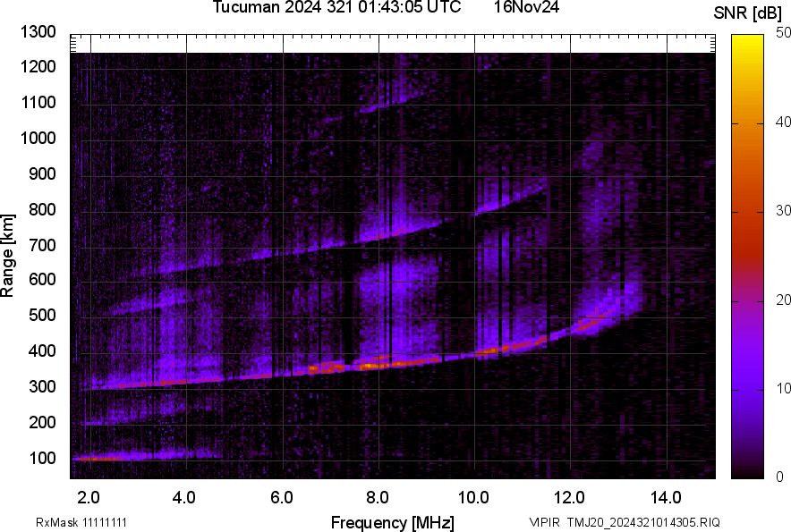Click the Tucuman timestamp title text
Viewport: 791px width, 532px height.
pyautogui.click(x=337, y=8)
